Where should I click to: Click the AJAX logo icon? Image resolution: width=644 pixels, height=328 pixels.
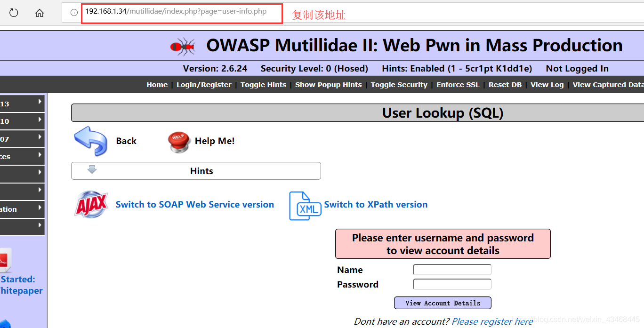pos(91,204)
